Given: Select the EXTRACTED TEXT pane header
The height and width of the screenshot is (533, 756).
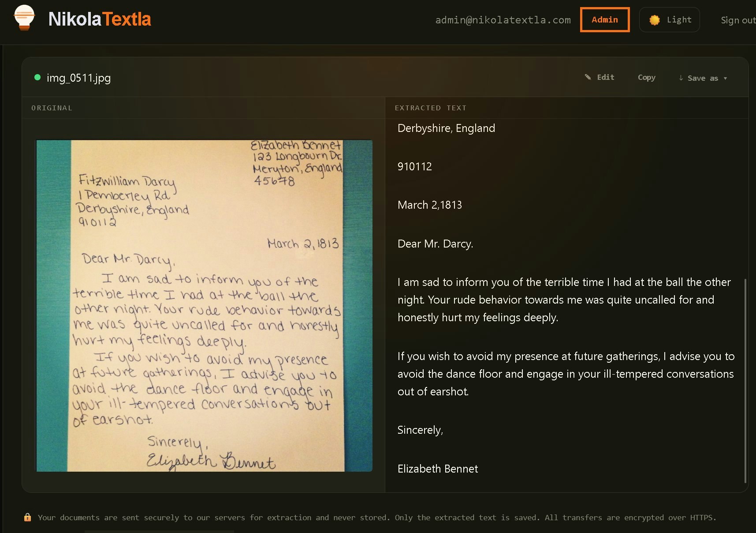Looking at the screenshot, I should click(431, 108).
